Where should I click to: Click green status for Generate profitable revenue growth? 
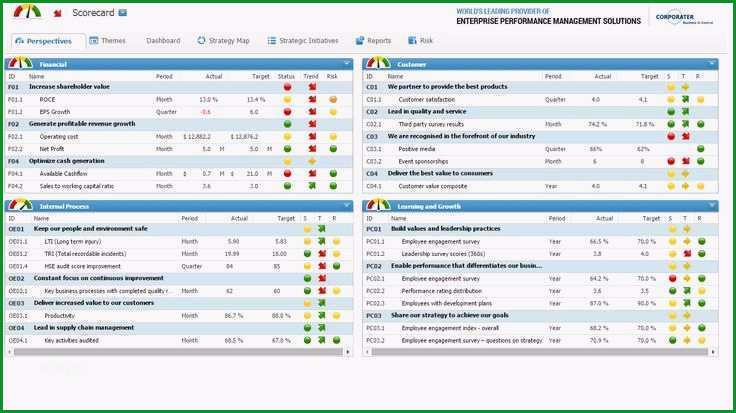pos(287,124)
